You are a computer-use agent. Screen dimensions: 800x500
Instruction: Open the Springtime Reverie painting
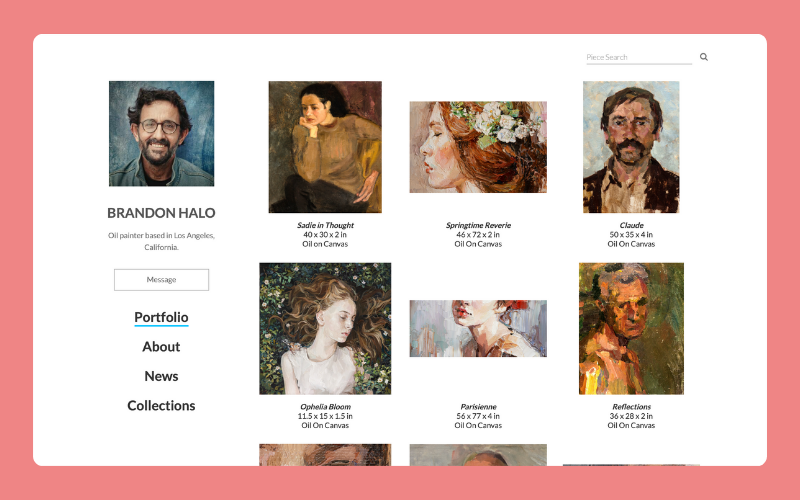click(x=478, y=147)
